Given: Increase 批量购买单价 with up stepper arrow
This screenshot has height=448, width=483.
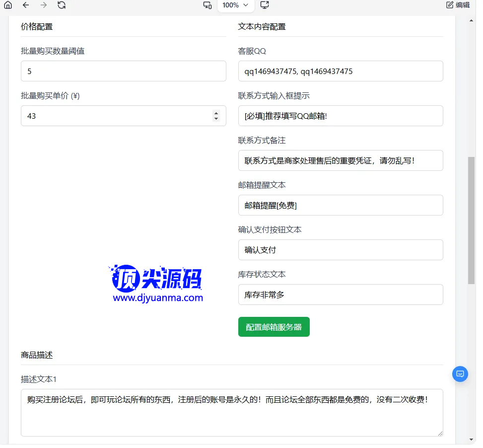Looking at the screenshot, I should click(216, 113).
